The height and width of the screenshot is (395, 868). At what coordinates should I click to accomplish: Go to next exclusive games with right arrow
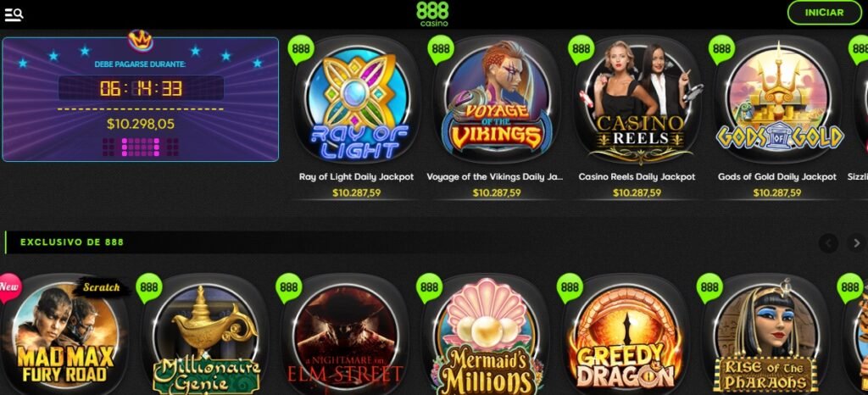856,243
